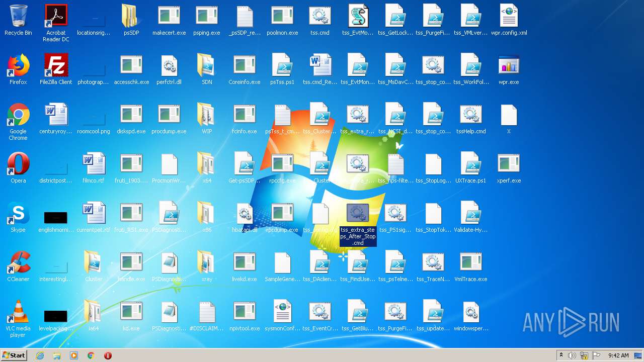
Task: Select the Acrobat Reader DC shortcut
Action: [x=56, y=23]
